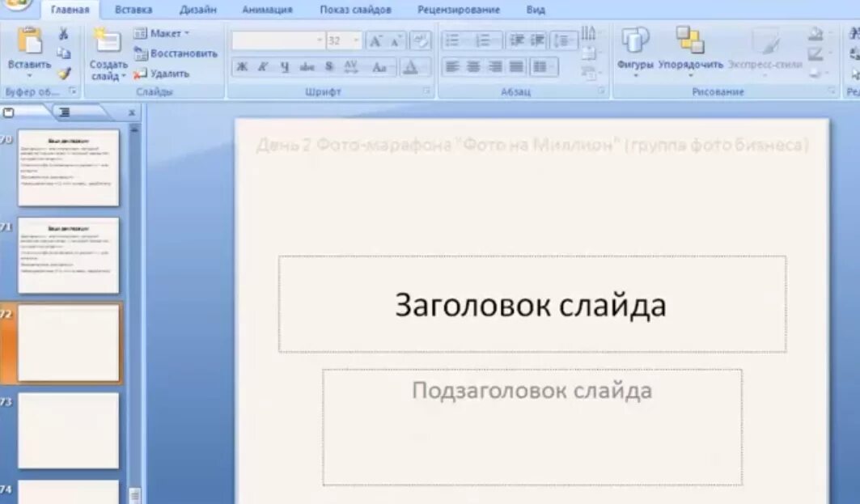860x504 pixels.
Task: Open the font name combo box
Action: click(x=277, y=40)
